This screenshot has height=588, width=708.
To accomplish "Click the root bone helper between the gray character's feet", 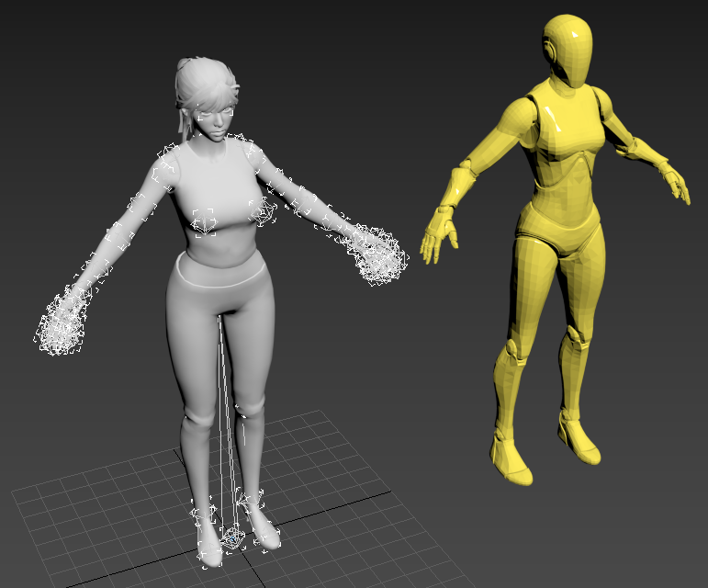I will 233,538.
